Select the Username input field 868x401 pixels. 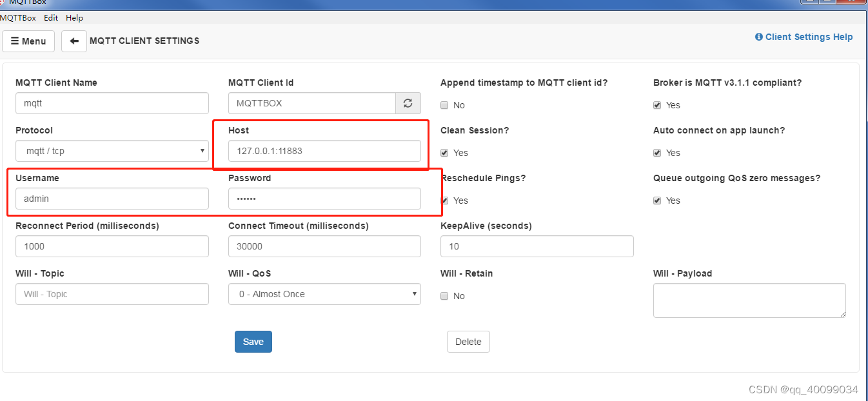112,199
